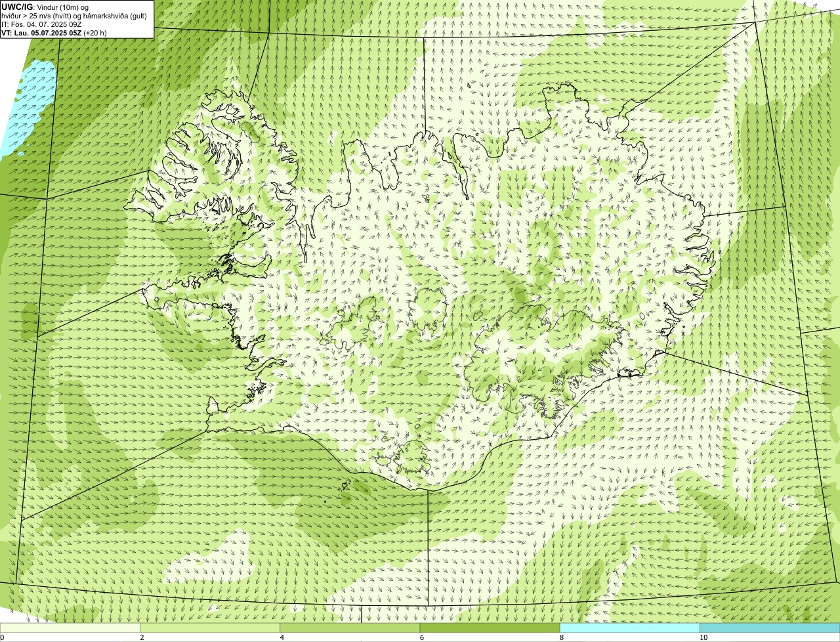The width and height of the screenshot is (840, 642).
Task: Click the "VT: Lau. 05.07.2025 05Z (+20 h)" line
Action: point(54,33)
